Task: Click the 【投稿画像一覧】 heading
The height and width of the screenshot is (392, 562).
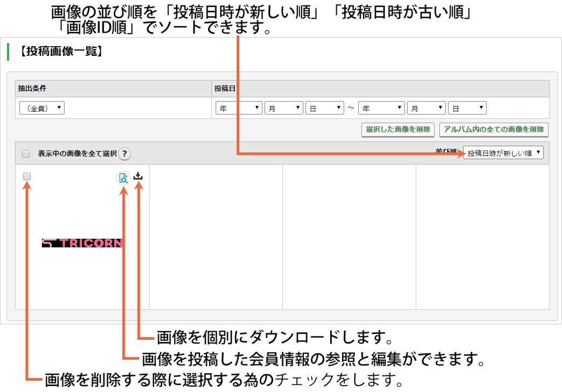Action: 61,51
